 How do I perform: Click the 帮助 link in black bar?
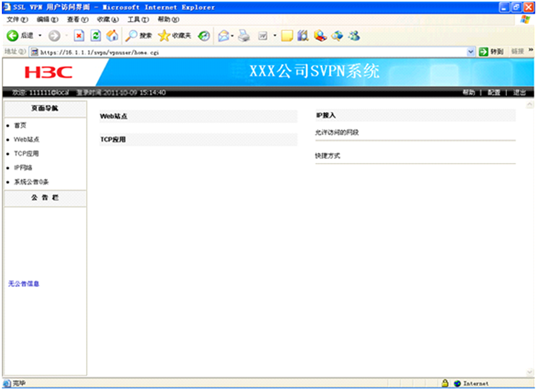[x=469, y=92]
